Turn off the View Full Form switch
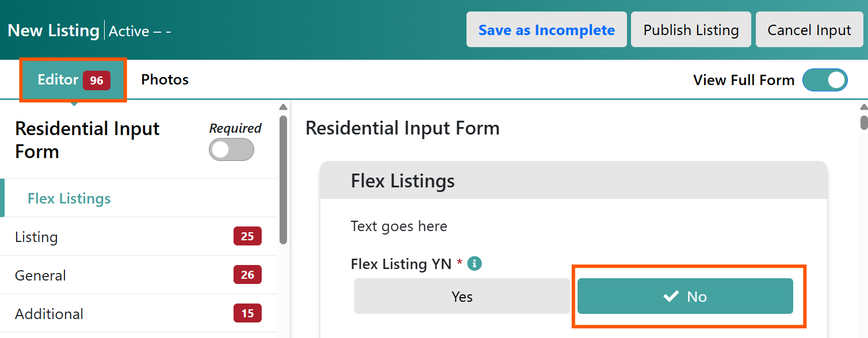The height and width of the screenshot is (338, 868). pyautogui.click(x=825, y=80)
